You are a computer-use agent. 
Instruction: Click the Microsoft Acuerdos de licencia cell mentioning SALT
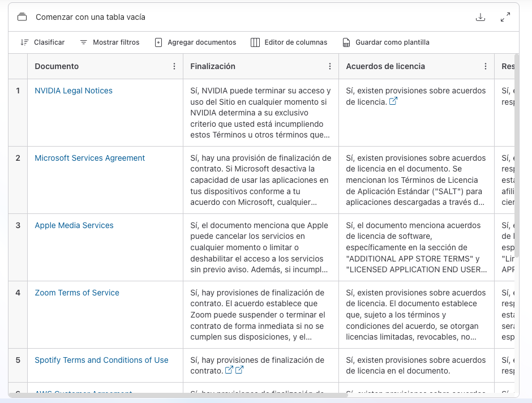click(416, 180)
